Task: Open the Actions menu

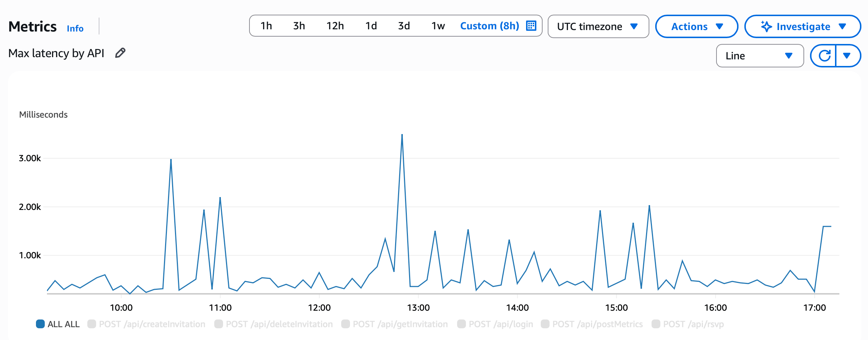Action: pyautogui.click(x=696, y=26)
